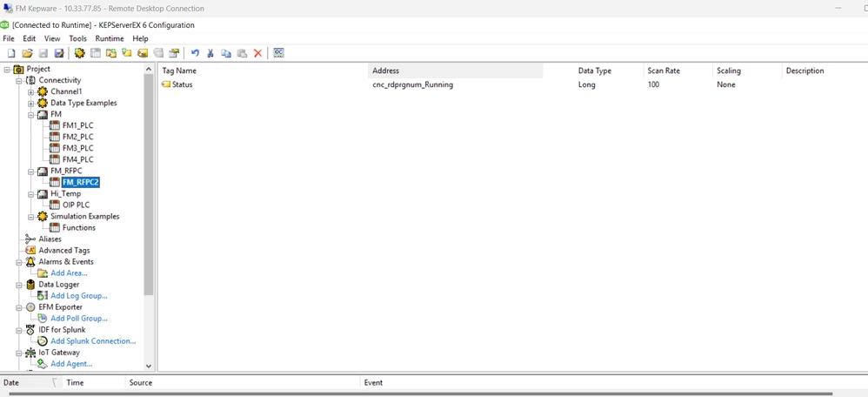Image resolution: width=868 pixels, height=397 pixels.
Task: Click the Status tag icon
Action: click(166, 84)
